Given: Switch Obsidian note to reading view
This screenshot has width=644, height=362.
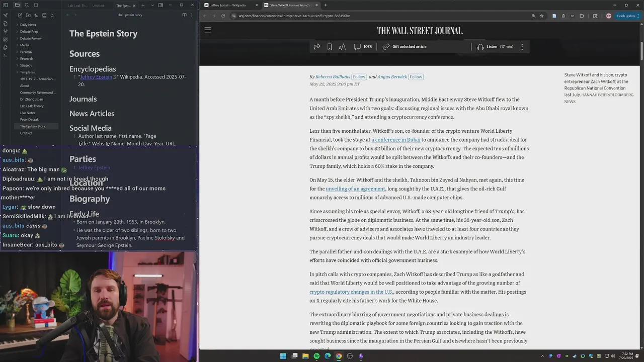Looking at the screenshot, I should tap(184, 15).
